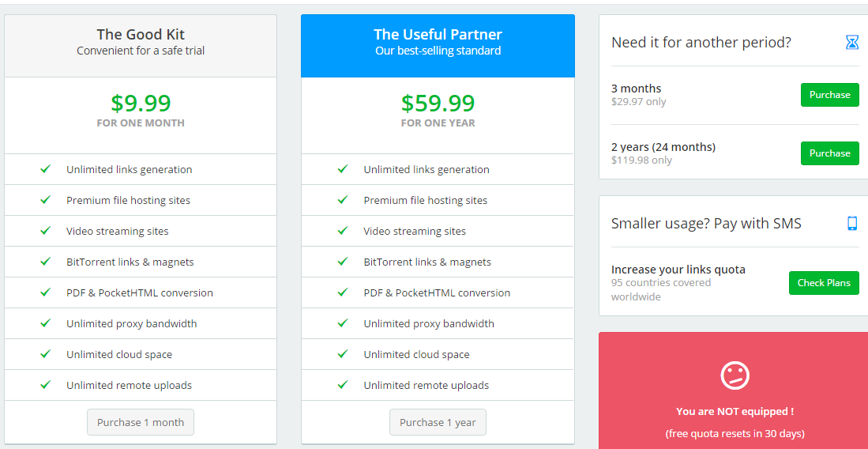The height and width of the screenshot is (449, 868).
Task: Click checkmark beside Good Kit Unlimited cloud space
Action: click(x=45, y=353)
